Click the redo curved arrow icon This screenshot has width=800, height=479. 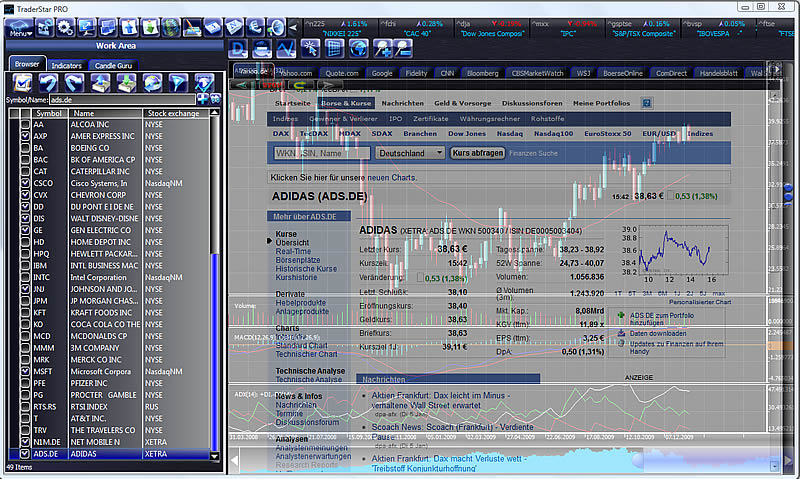pos(74,83)
